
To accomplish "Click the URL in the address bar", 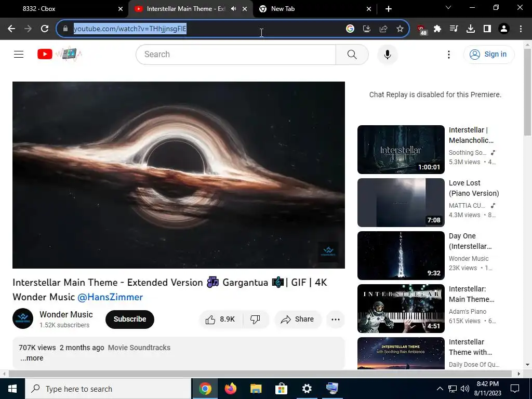I will (130, 29).
